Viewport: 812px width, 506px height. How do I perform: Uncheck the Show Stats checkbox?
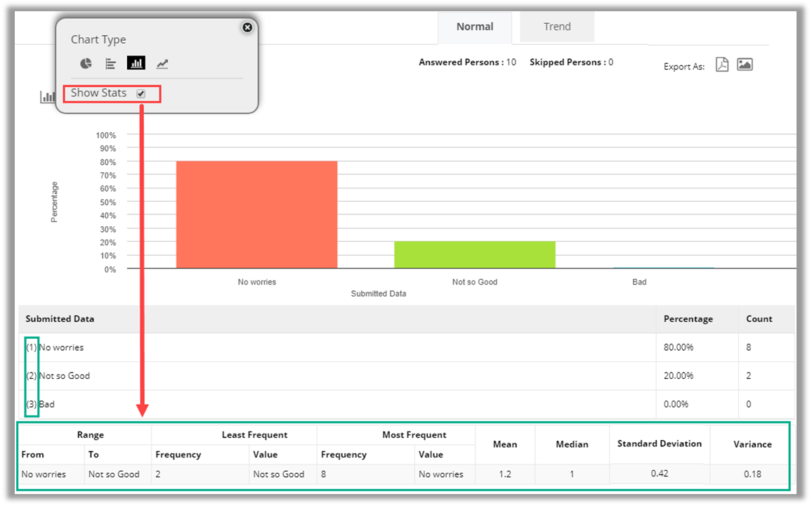tap(141, 93)
